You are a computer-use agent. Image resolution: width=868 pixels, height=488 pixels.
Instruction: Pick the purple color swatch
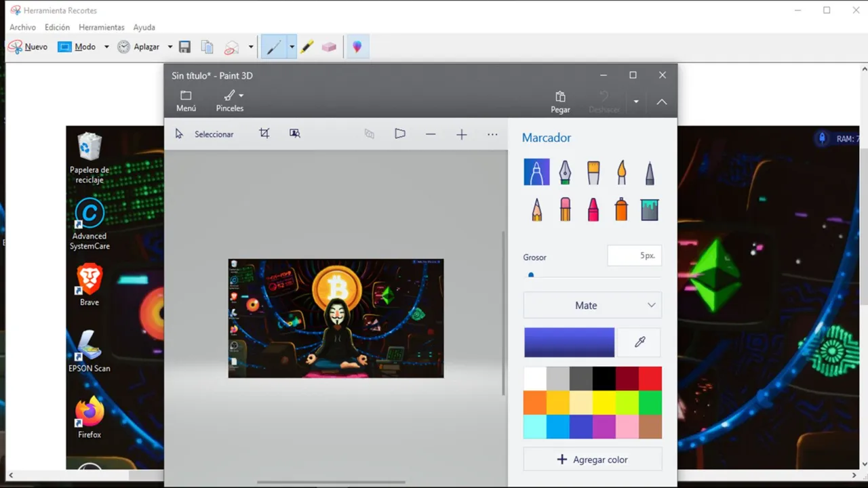click(x=604, y=427)
